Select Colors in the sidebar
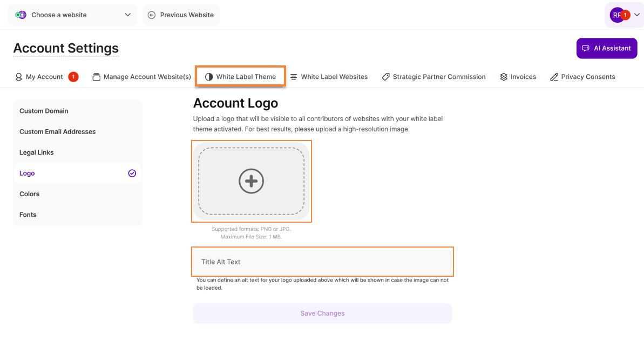Viewport: 644px width, 340px height. tap(30, 194)
